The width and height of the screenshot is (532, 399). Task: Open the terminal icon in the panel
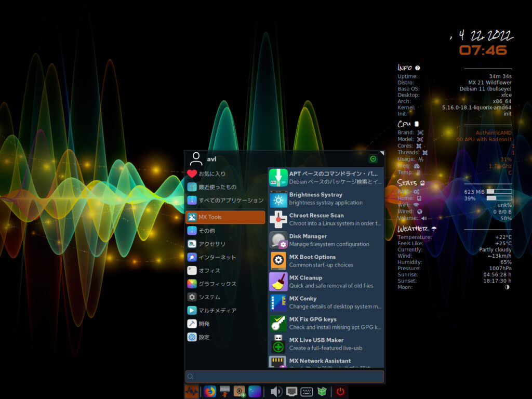pos(255,392)
